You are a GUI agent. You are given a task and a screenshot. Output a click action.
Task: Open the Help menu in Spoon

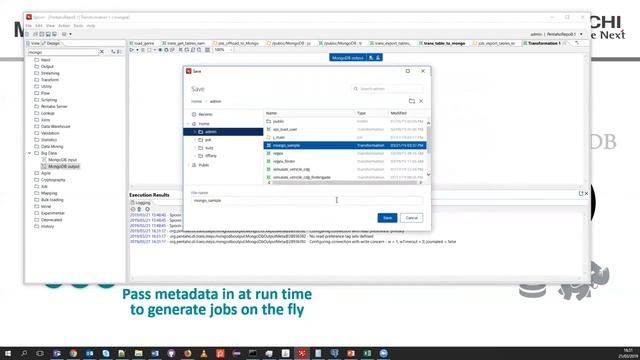91,26
